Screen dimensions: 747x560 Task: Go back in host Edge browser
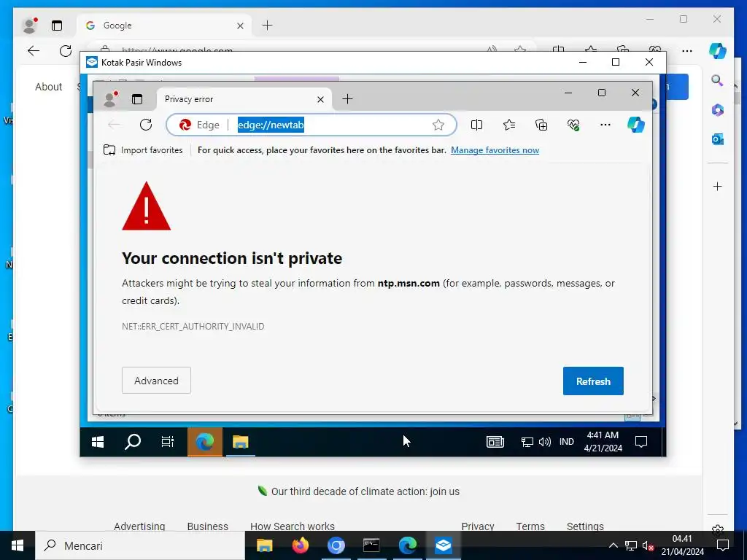click(x=34, y=51)
